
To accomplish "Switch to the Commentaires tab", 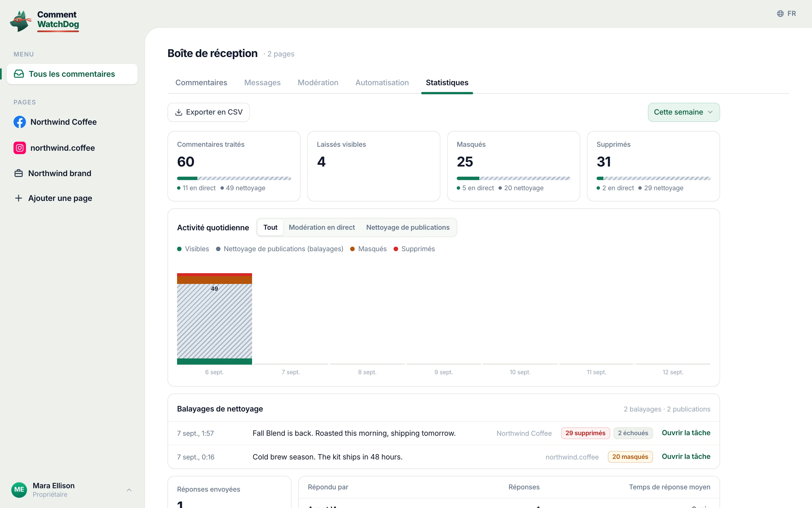I will pyautogui.click(x=201, y=83).
